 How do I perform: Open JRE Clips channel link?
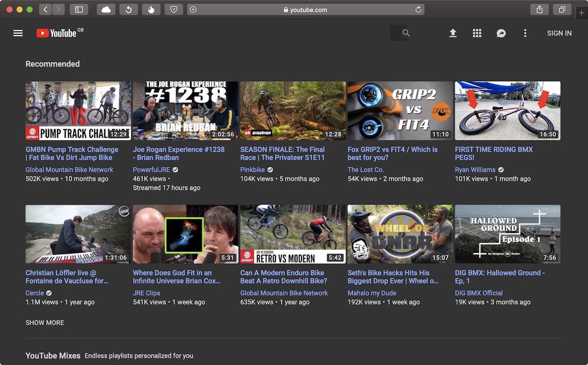146,293
